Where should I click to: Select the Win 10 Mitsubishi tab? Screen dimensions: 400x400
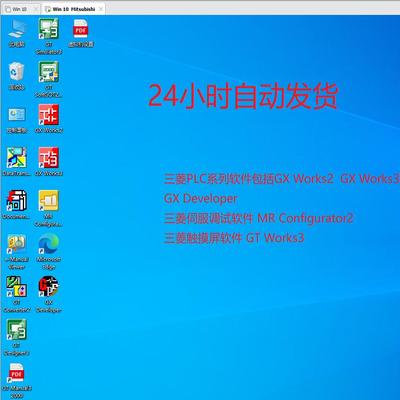[71, 9]
